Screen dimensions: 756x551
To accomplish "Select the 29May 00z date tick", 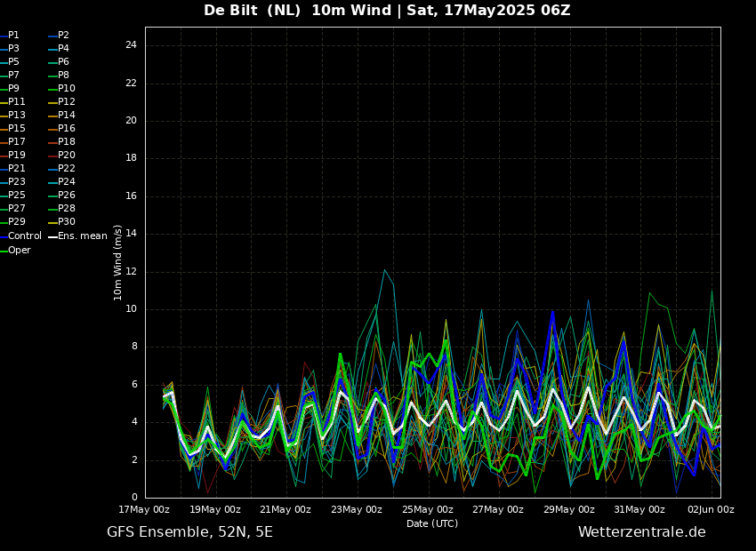I will (x=568, y=510).
